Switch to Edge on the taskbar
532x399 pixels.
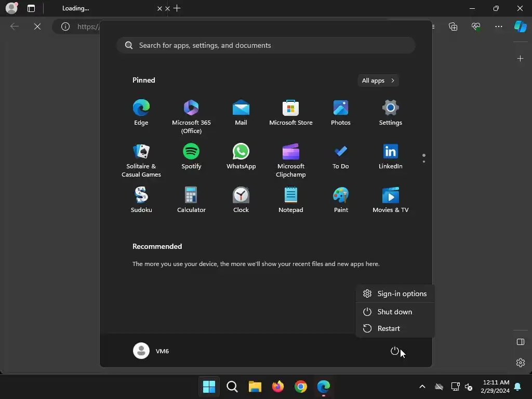click(324, 387)
